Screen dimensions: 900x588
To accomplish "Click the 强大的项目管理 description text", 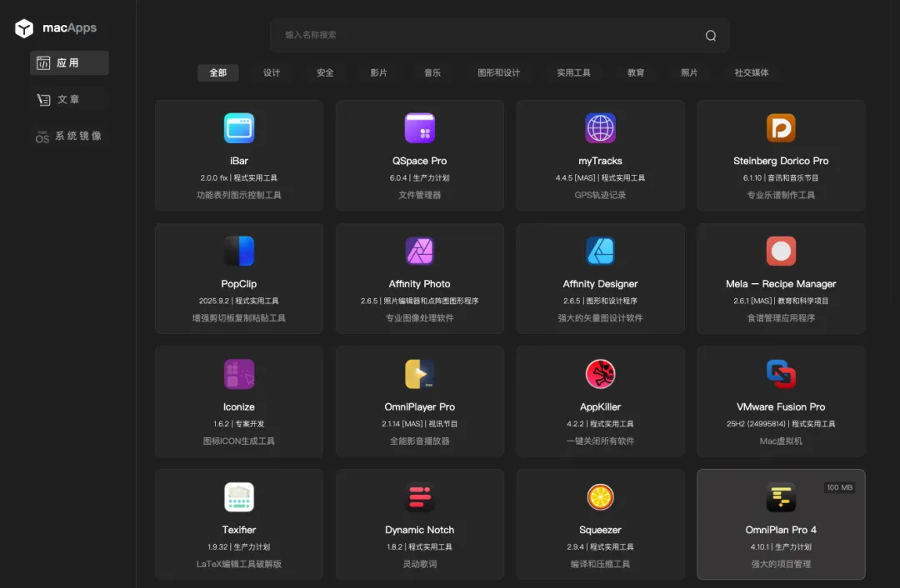I will (781, 564).
